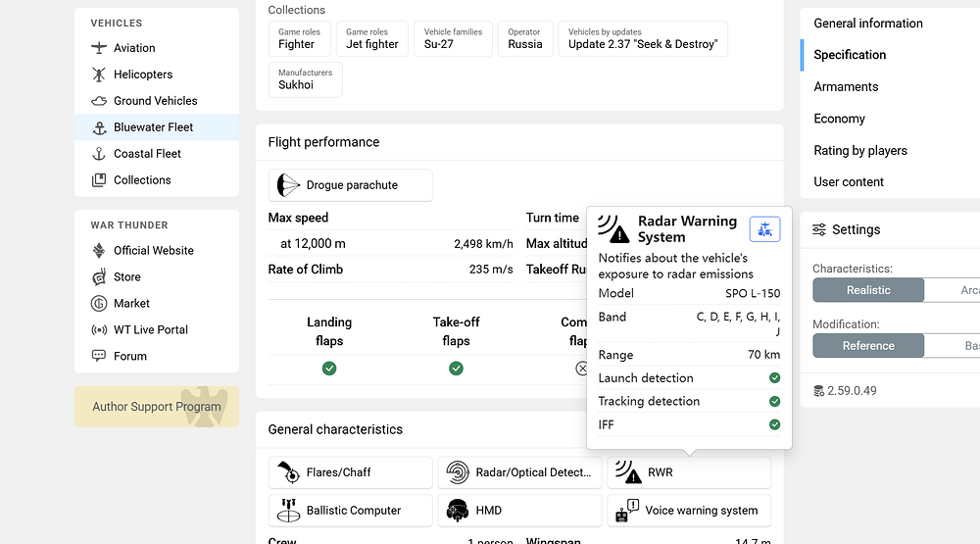Open Ballistic Computer feature card

pyautogui.click(x=350, y=511)
